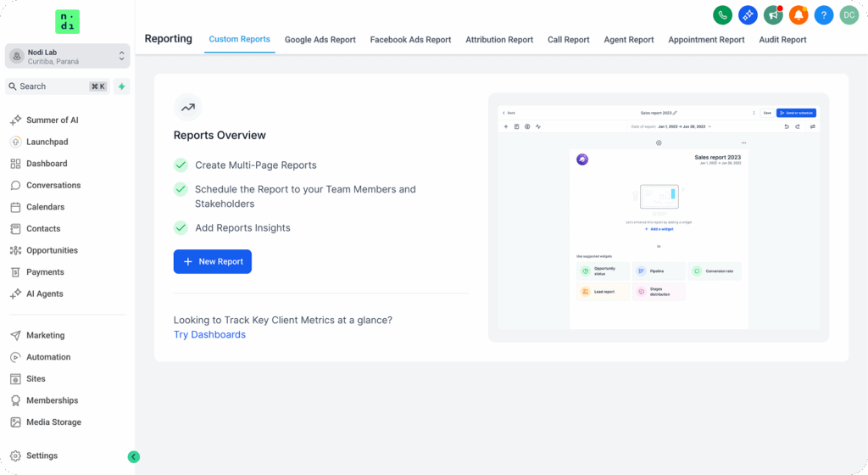Open the orange notifications bell
The image size is (868, 475).
(798, 14)
